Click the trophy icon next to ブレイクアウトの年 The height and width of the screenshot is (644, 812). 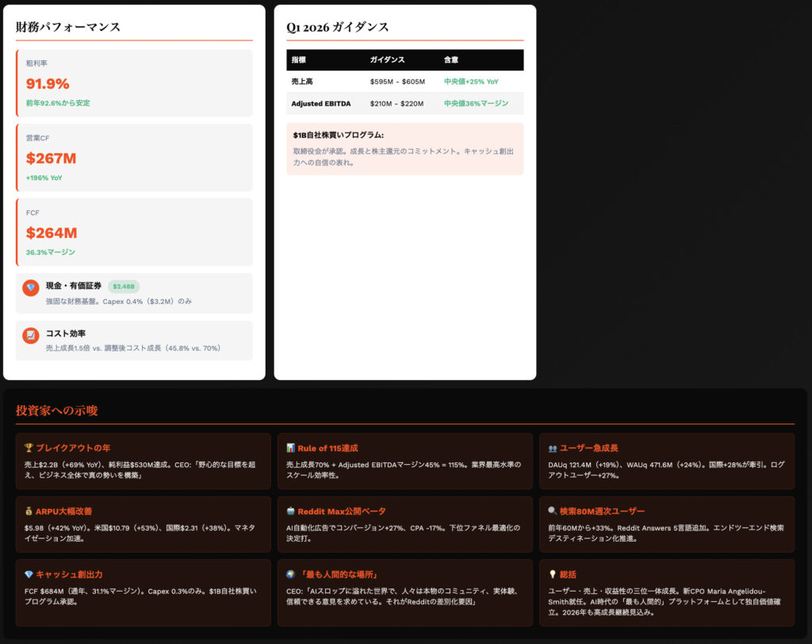[29, 448]
